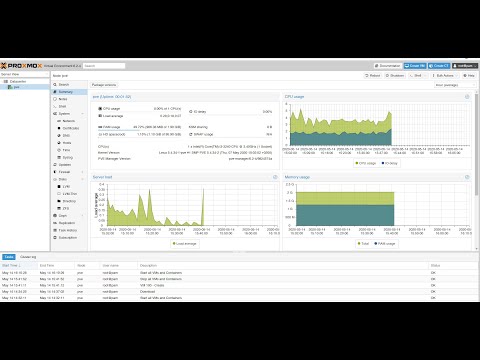Click the Create CT button
Screen dimensions: 480x360
439,66
